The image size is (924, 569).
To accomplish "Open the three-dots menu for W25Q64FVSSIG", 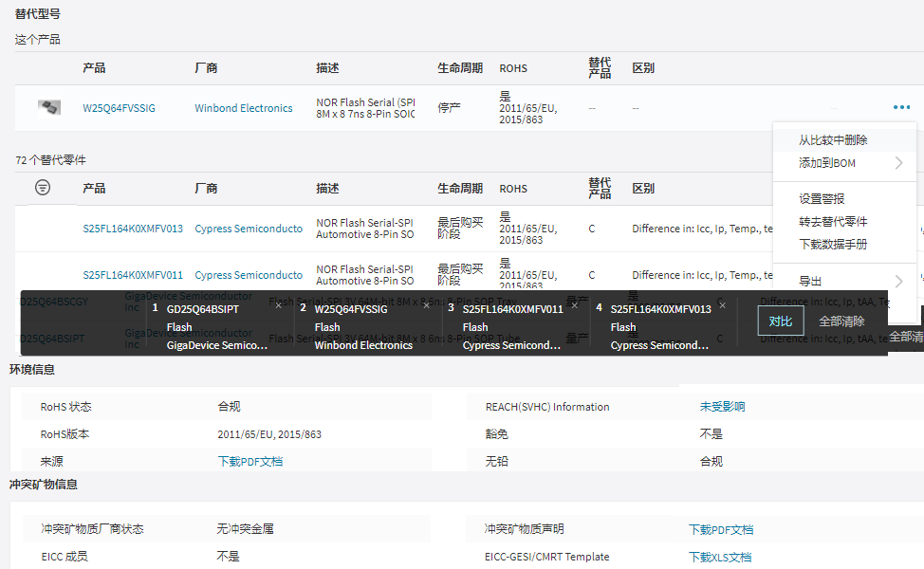I will 901,107.
